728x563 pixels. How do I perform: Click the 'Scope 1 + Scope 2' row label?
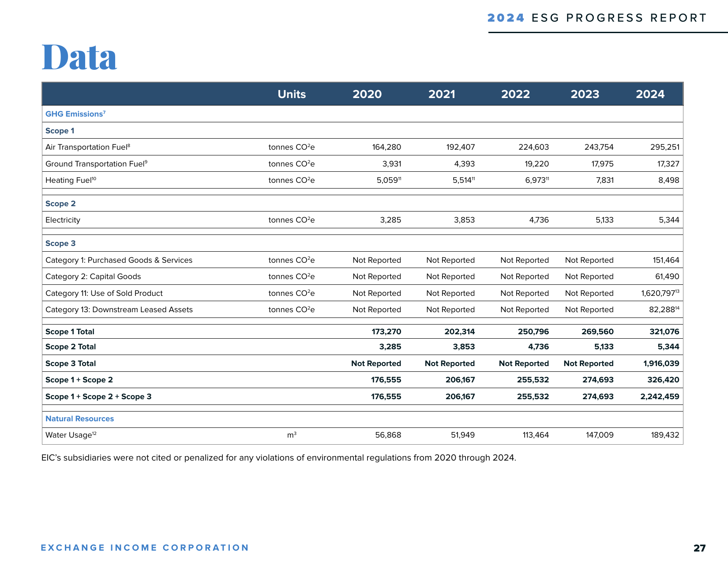[79, 380]
